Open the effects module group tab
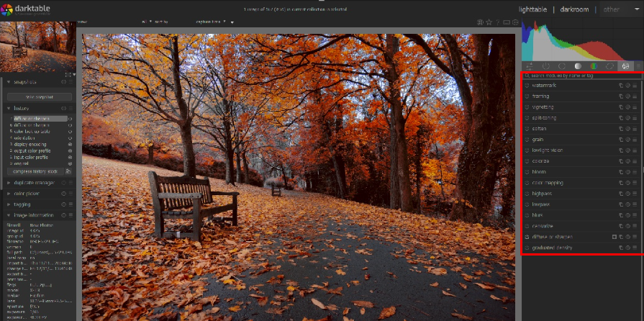 (x=625, y=66)
